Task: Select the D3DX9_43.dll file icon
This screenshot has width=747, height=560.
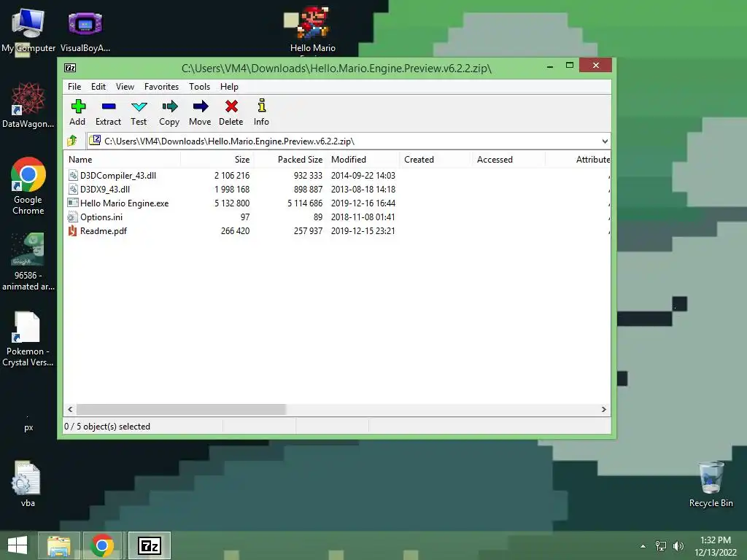Action: (x=72, y=189)
